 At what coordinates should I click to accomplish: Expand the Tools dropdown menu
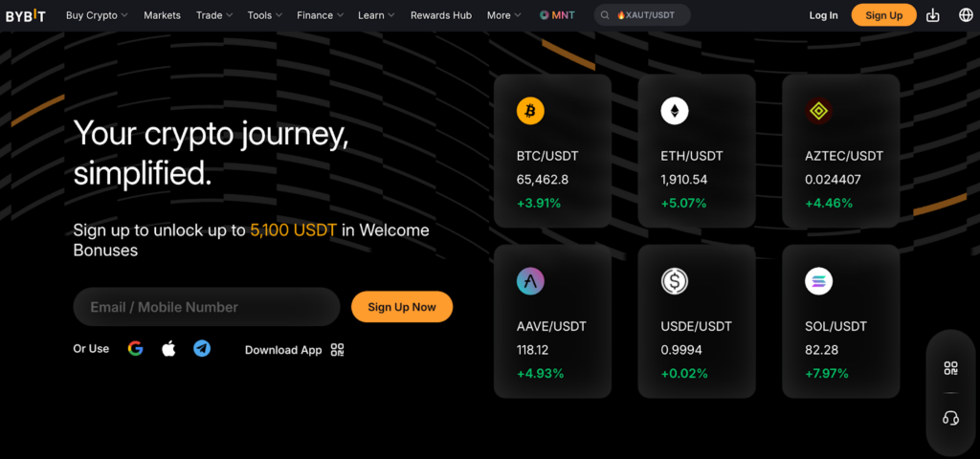[264, 15]
